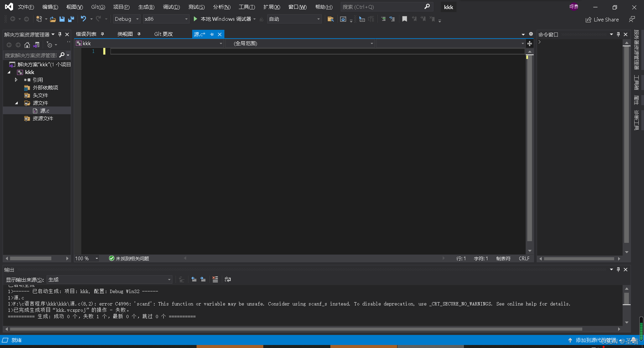644x348 pixels.
Task: Click the user account avatar icon
Action: tap(574, 7)
